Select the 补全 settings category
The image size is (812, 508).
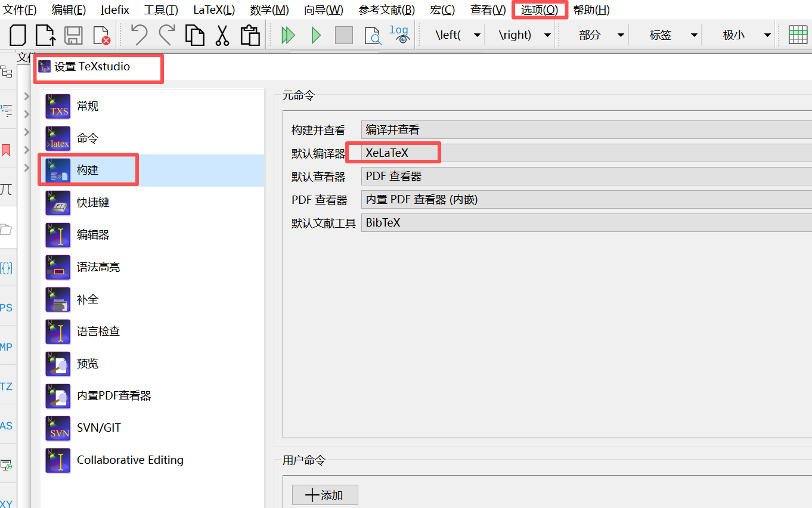(152, 299)
